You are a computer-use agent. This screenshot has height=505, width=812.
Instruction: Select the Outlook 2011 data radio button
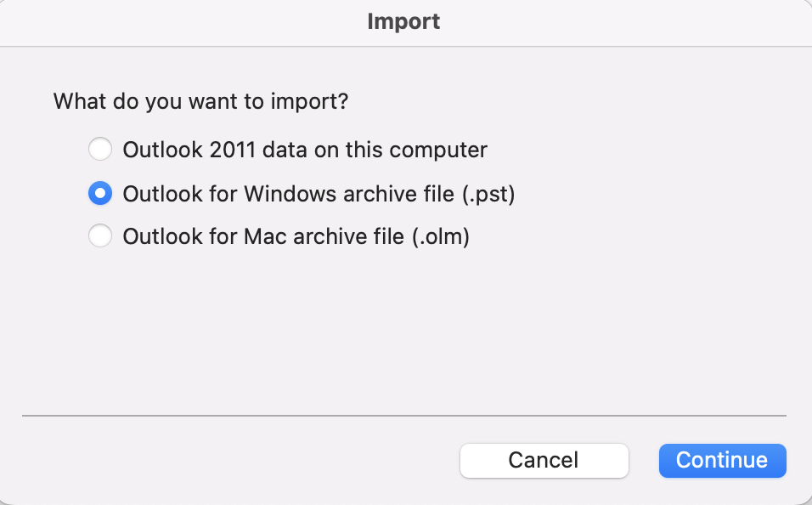pos(100,150)
